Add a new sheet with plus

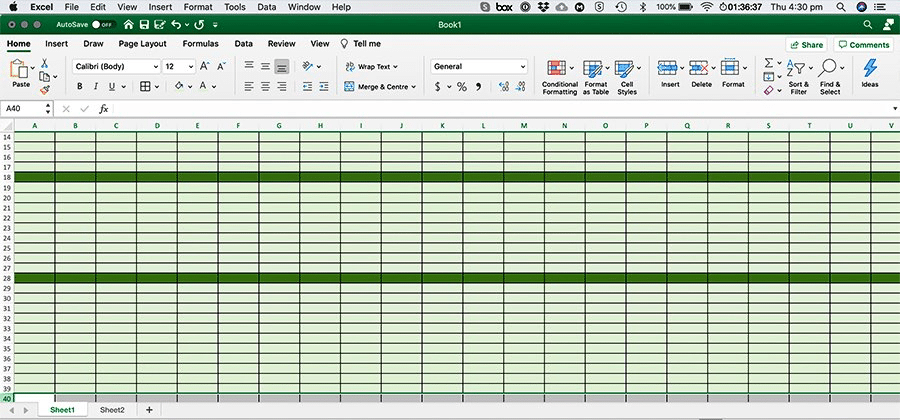(x=149, y=410)
